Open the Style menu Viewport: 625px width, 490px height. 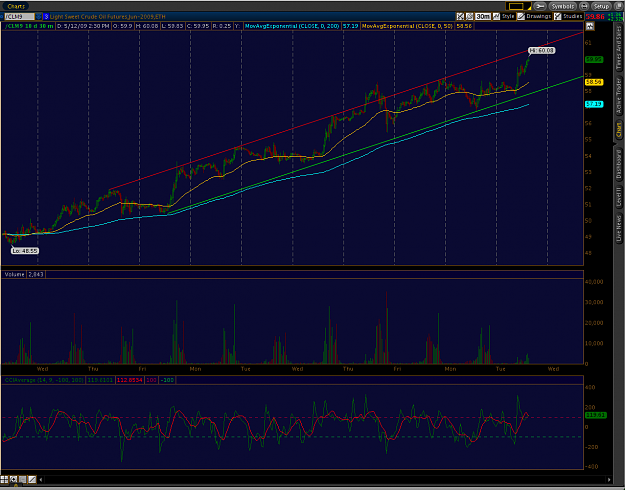(508, 16)
